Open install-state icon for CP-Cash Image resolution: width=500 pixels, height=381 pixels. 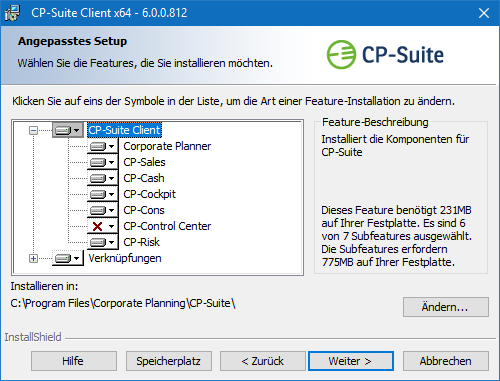pos(102,178)
